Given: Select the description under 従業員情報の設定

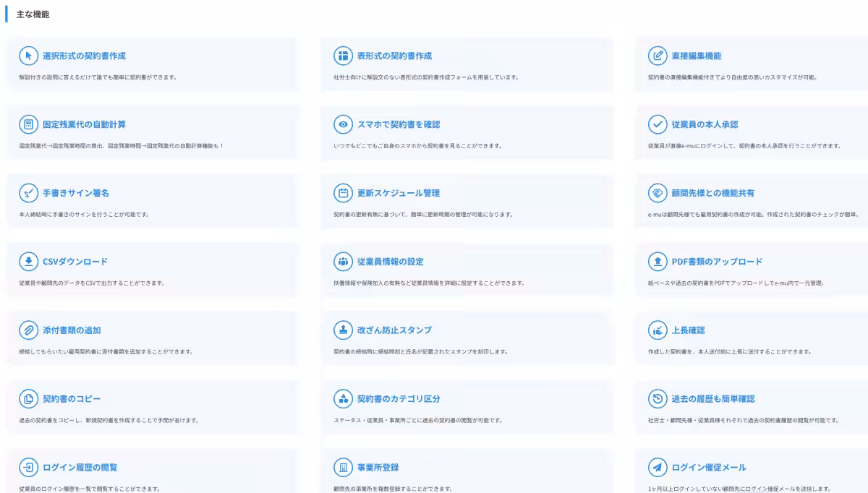Looking at the screenshot, I should click(x=429, y=283).
